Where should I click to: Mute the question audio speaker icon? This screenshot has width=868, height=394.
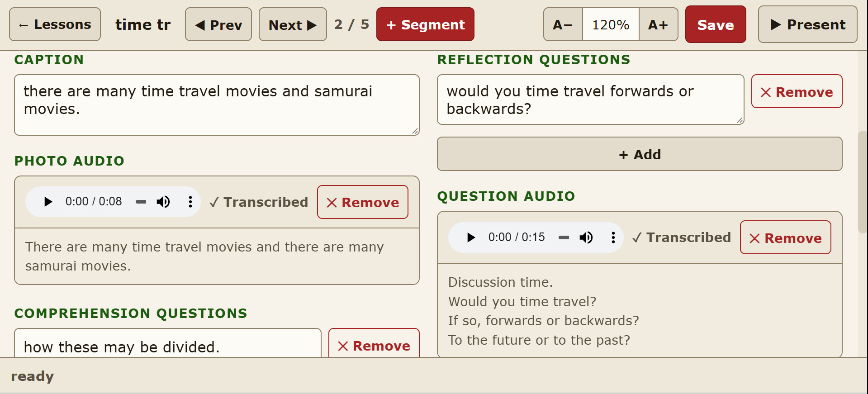coord(586,237)
